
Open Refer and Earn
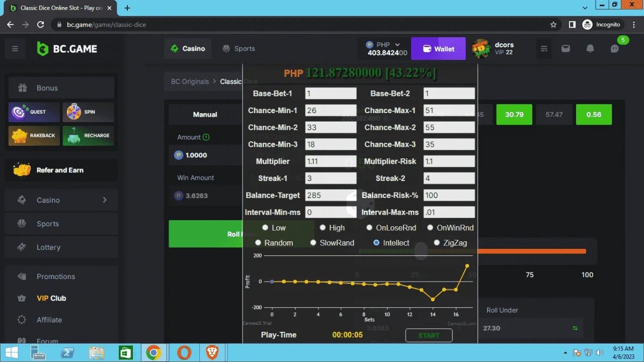point(61,170)
